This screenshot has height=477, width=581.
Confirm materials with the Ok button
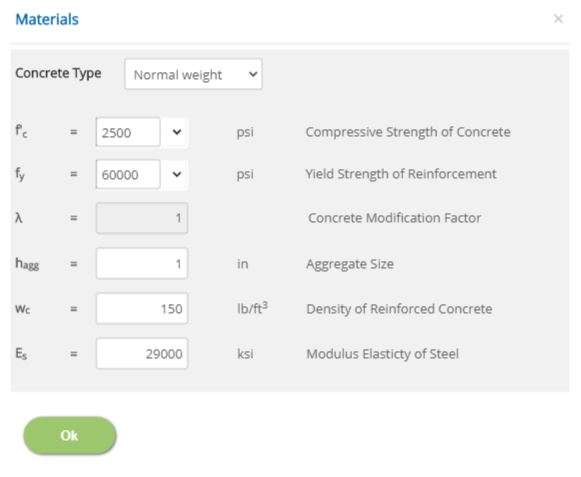pyautogui.click(x=70, y=435)
